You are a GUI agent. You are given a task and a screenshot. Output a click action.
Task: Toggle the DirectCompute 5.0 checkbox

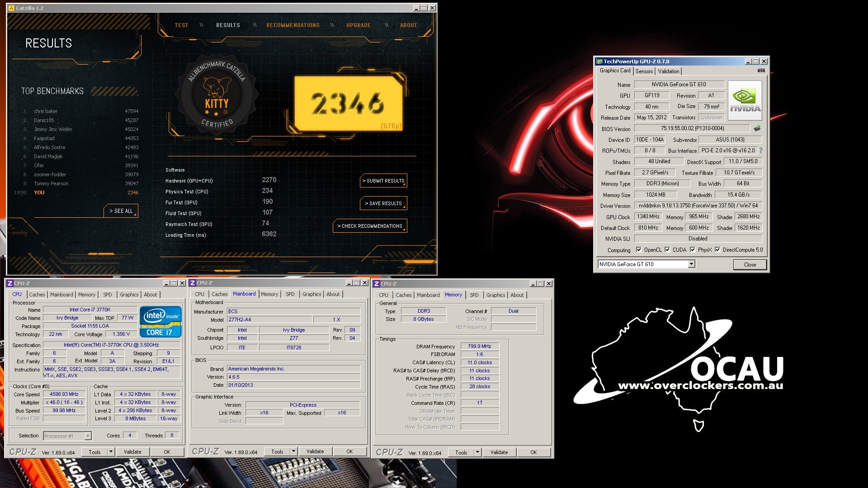point(717,249)
